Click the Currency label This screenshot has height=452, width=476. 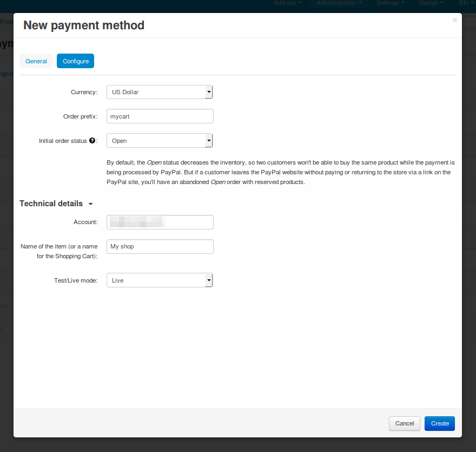point(84,92)
